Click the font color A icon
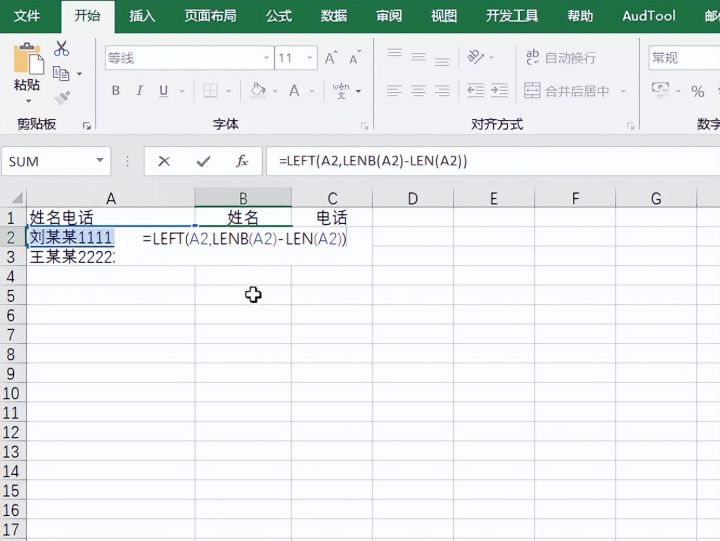 [294, 90]
